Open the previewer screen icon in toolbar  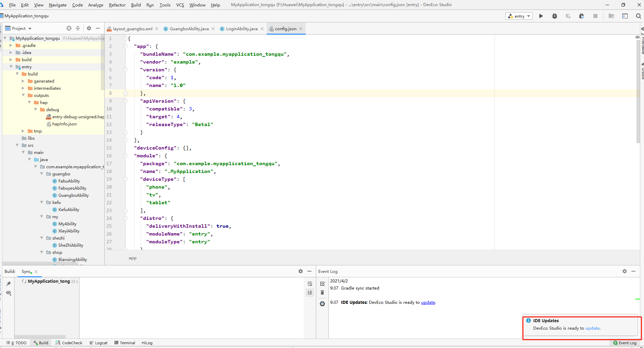625,16
